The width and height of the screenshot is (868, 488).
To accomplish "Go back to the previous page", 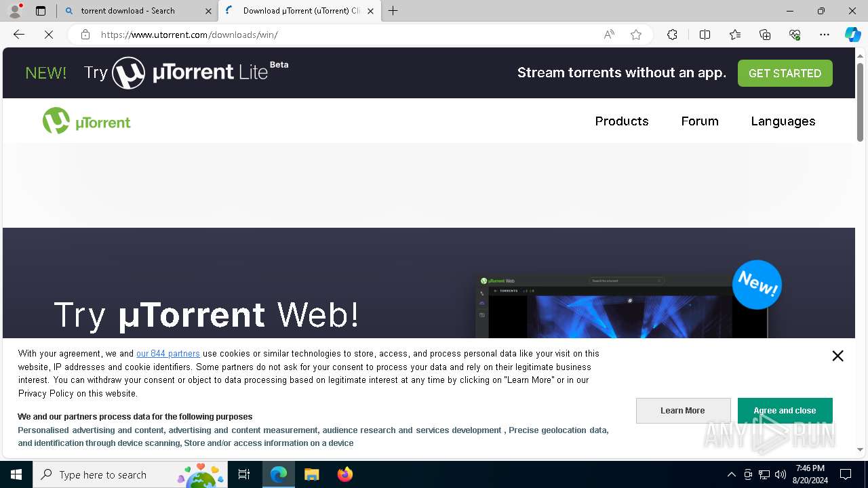I will [19, 35].
